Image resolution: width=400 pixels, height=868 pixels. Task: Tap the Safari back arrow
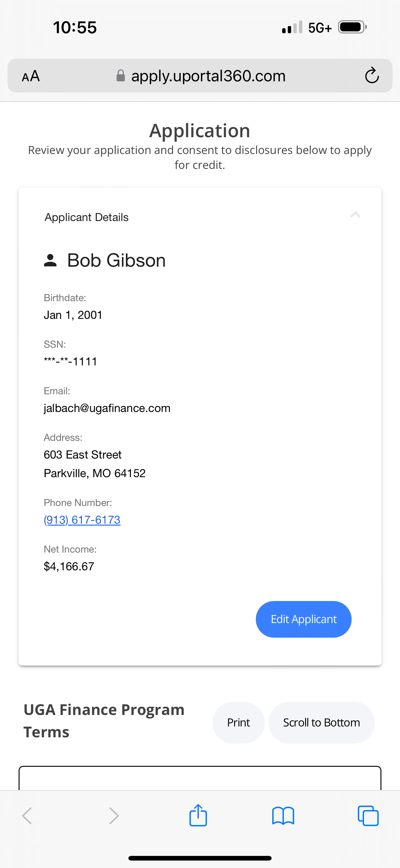click(27, 816)
